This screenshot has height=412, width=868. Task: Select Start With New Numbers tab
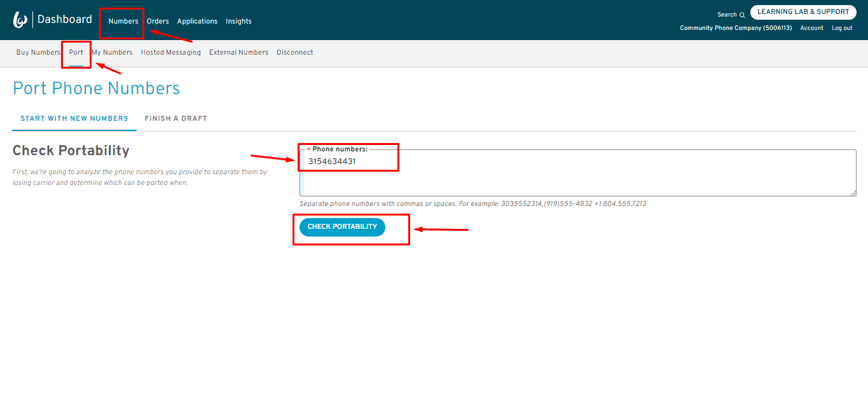click(74, 118)
